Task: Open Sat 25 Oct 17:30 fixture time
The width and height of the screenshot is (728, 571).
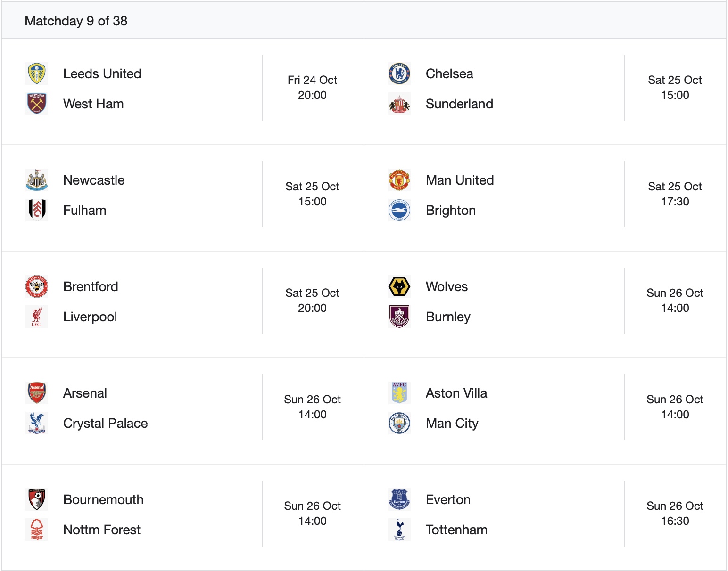Action: [675, 194]
